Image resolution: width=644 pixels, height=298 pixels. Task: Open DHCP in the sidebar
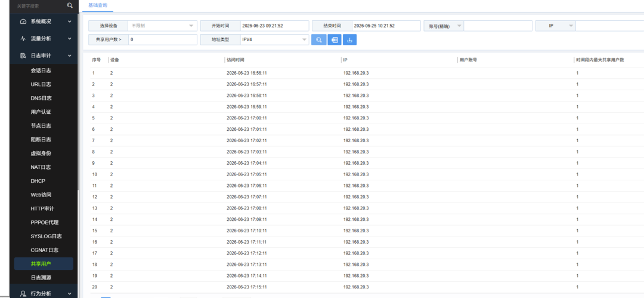pos(38,181)
